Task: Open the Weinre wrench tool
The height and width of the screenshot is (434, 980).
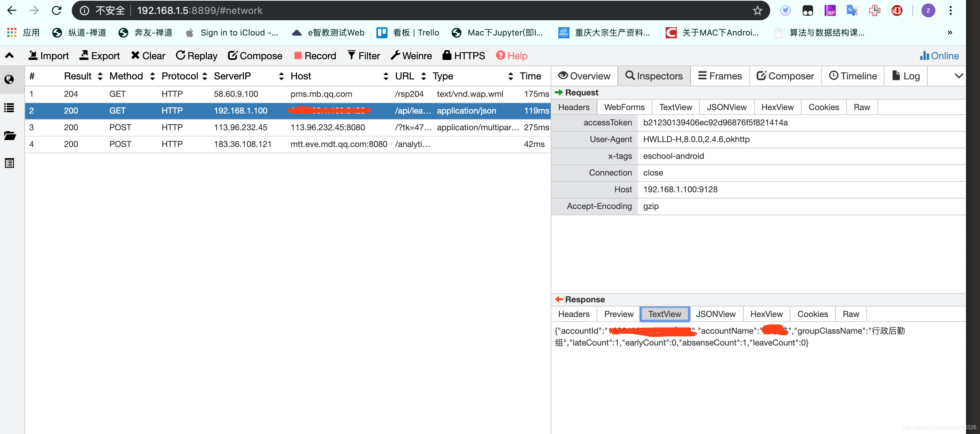Action: (411, 56)
